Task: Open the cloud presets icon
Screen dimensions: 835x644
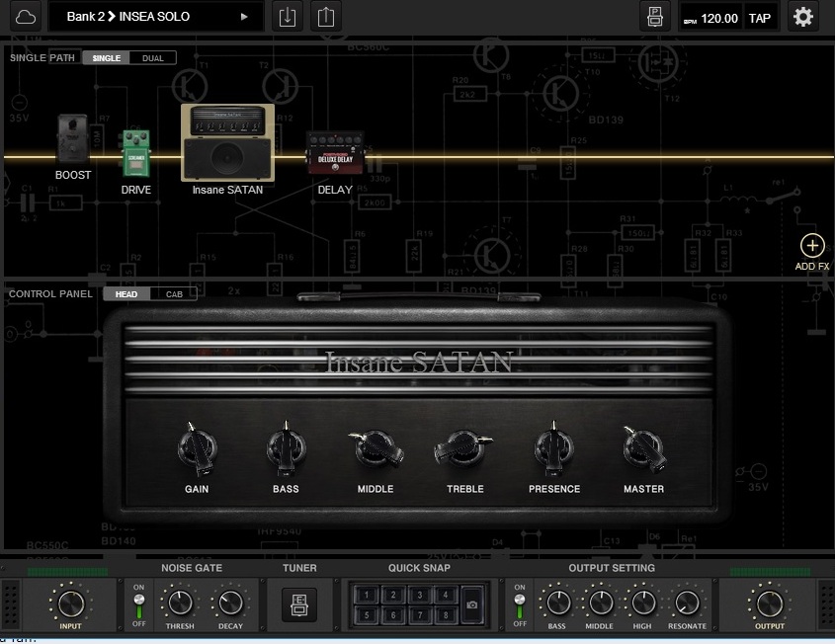Action: click(25, 17)
